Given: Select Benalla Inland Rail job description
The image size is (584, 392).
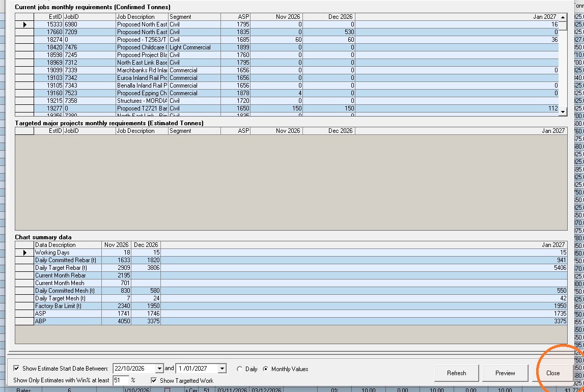Looking at the screenshot, I should 142,86.
